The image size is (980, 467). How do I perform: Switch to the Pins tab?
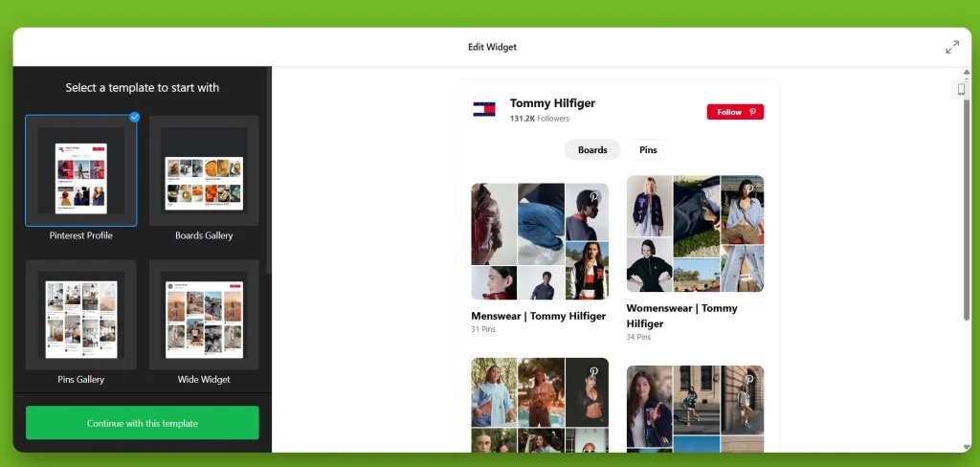(648, 150)
